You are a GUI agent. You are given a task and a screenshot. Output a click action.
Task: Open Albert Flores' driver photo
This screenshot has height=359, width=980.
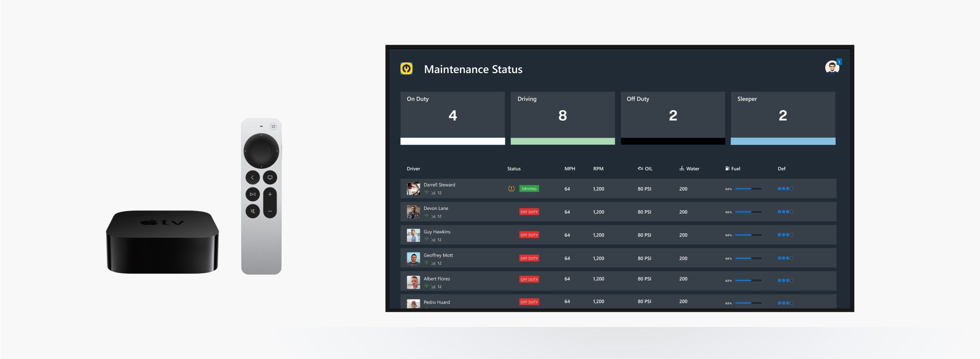coord(413,282)
